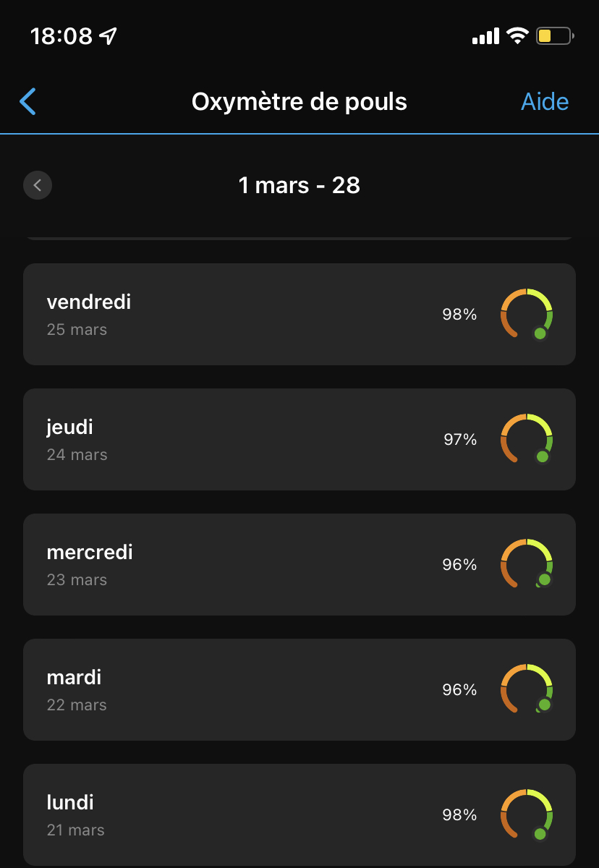The width and height of the screenshot is (599, 868).
Task: Tap the 1 mars - 28 date range
Action: click(299, 186)
